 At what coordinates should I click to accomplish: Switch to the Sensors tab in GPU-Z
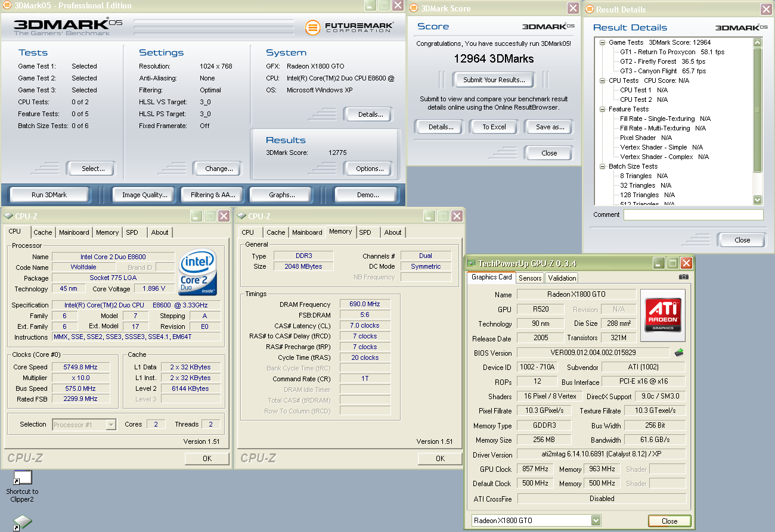click(530, 278)
